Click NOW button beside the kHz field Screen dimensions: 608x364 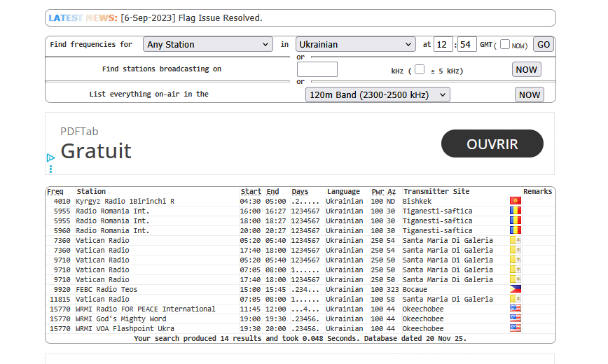click(526, 69)
